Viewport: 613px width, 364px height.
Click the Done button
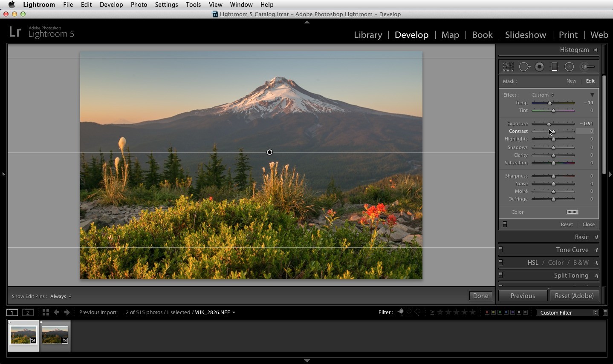pyautogui.click(x=480, y=296)
